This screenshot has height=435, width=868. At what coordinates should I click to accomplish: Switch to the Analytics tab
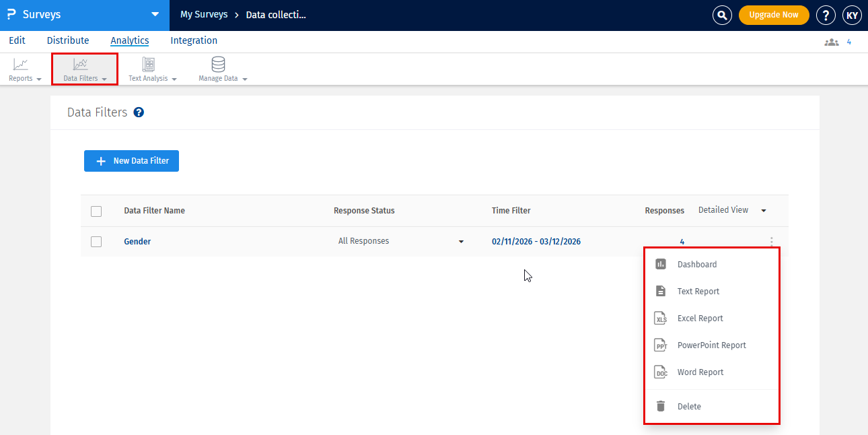coord(130,40)
